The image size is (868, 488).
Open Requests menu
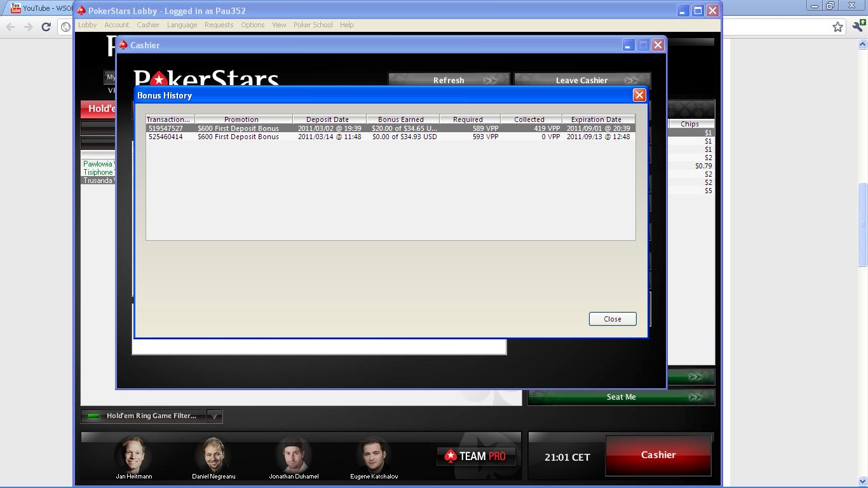[x=219, y=25]
